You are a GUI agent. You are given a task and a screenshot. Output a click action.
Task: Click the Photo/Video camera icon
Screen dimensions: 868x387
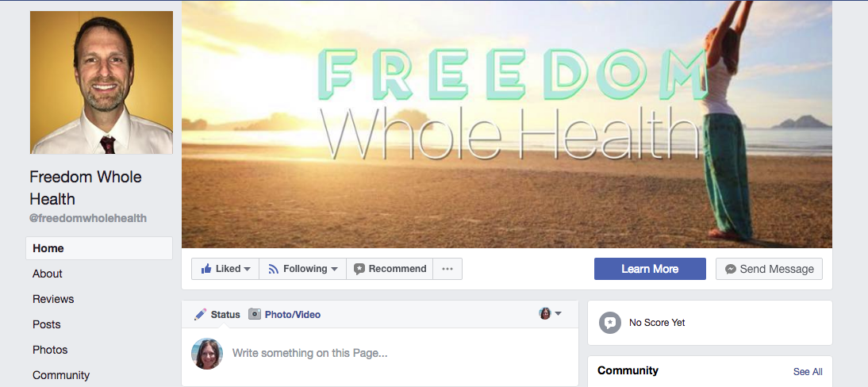254,314
